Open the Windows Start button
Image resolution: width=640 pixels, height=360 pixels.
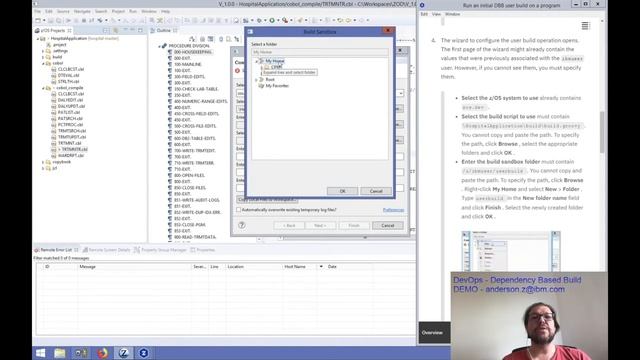pyautogui.click(x=40, y=353)
